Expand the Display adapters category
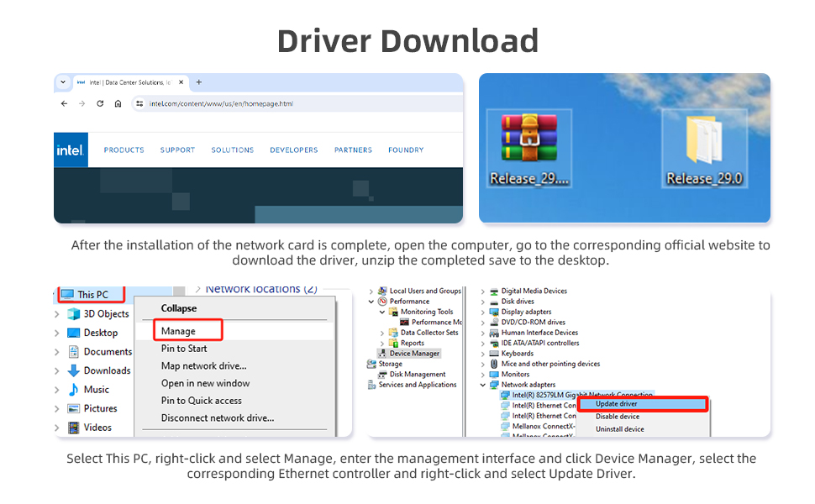 pyautogui.click(x=483, y=312)
